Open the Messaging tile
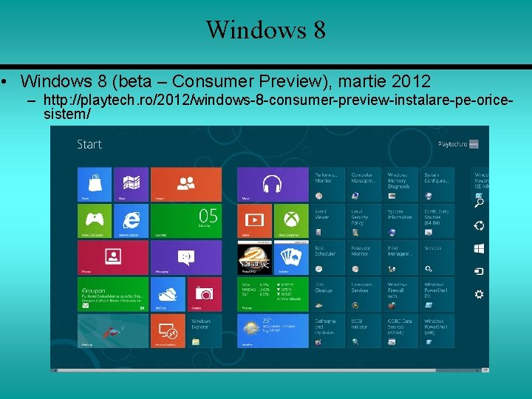 (x=186, y=258)
